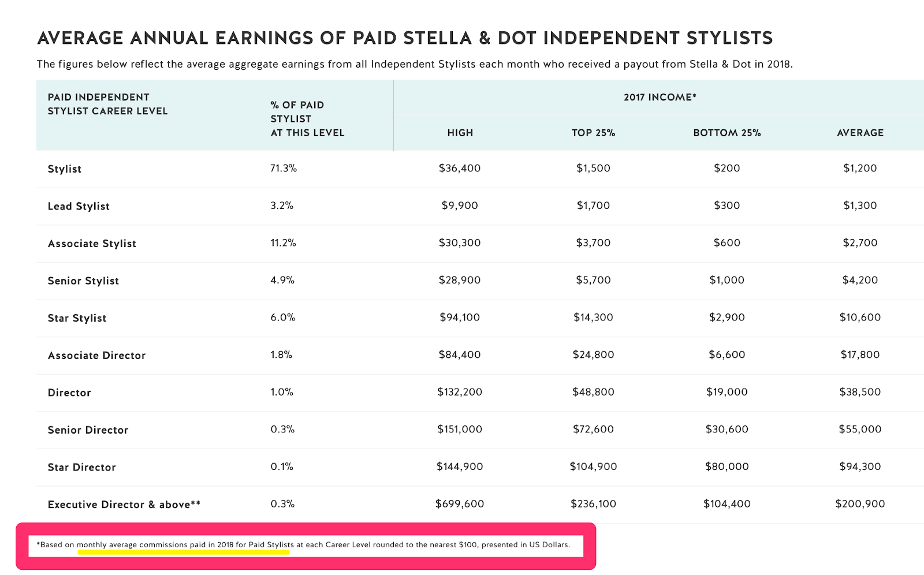Click the $600 bottom 25% cell
Screen dimensions: 924x575
coord(727,243)
